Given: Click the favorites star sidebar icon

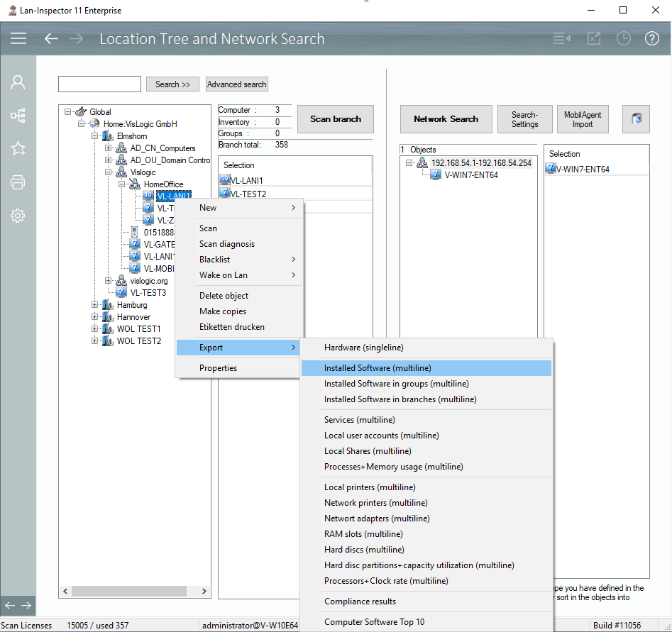Looking at the screenshot, I should 18,148.
